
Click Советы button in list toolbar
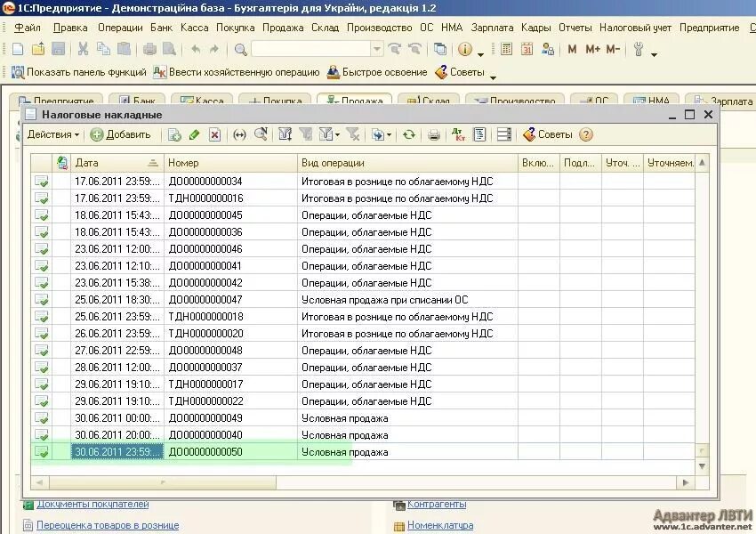[548, 134]
